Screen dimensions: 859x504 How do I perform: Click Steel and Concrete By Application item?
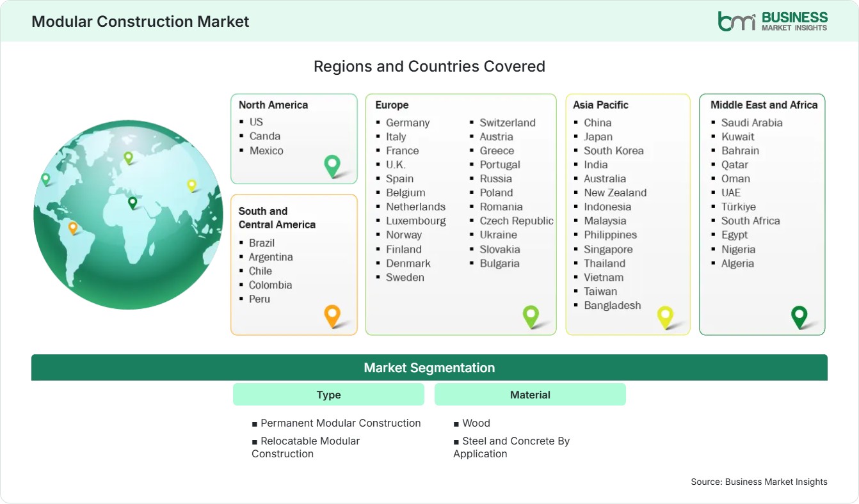coord(511,447)
